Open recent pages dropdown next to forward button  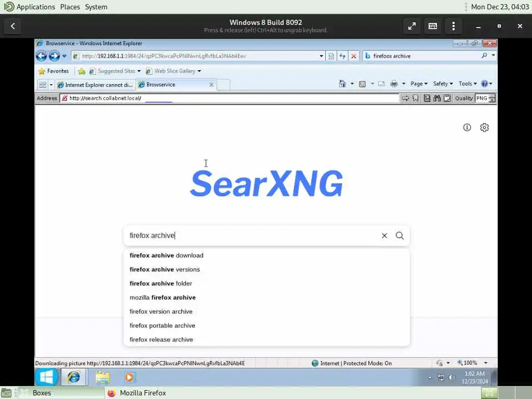point(64,56)
